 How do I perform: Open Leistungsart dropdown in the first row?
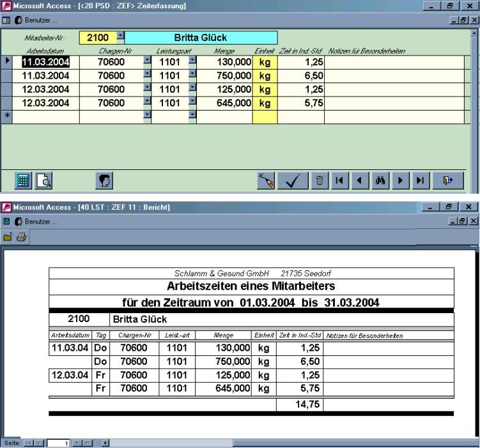pos(191,62)
